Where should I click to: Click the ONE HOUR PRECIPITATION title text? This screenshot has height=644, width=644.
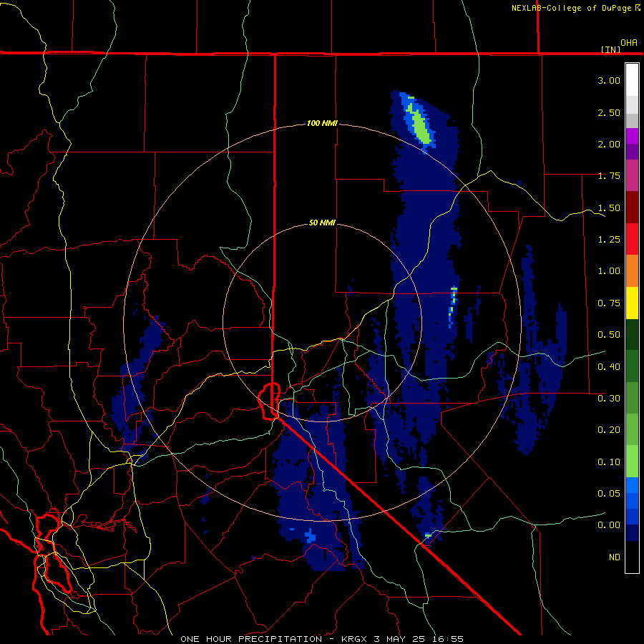click(x=251, y=639)
